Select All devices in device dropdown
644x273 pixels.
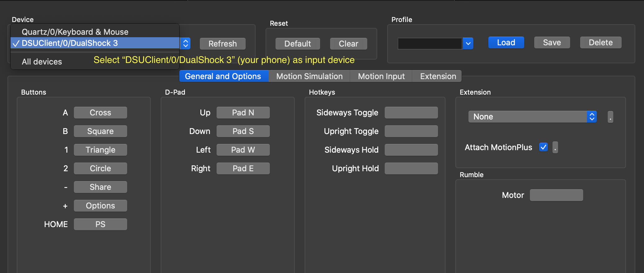[x=95, y=62]
